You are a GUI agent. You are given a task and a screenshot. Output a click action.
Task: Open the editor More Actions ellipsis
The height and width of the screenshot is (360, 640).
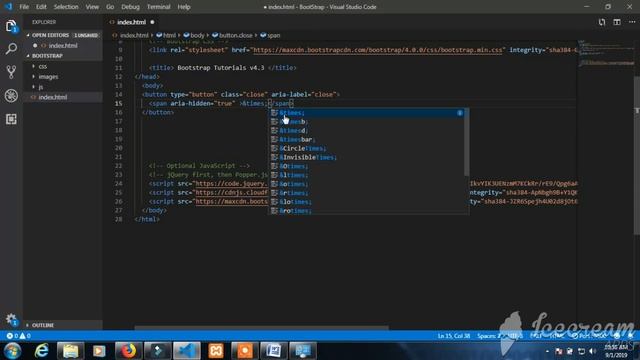coord(632,22)
